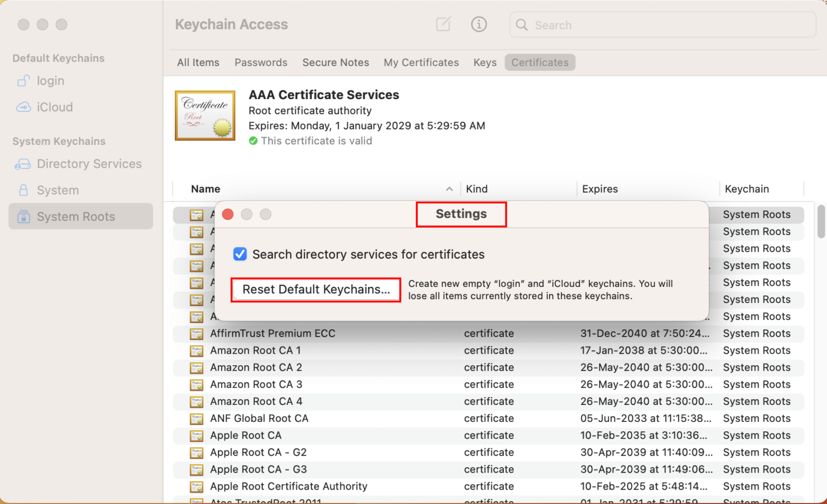Sort by Kind column header
Viewport: 827px width, 504px height.
point(477,189)
